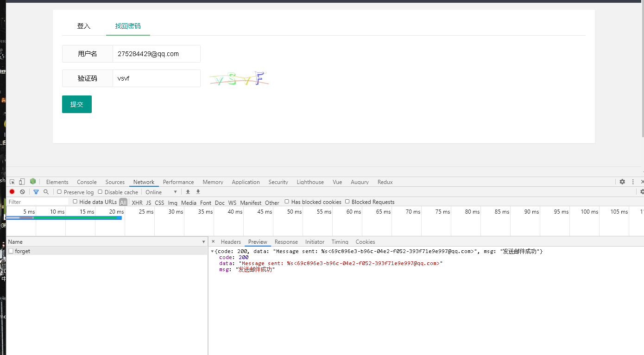Image resolution: width=644 pixels, height=355 pixels.
Task: Open the Vue devtools tab
Action: [337, 182]
